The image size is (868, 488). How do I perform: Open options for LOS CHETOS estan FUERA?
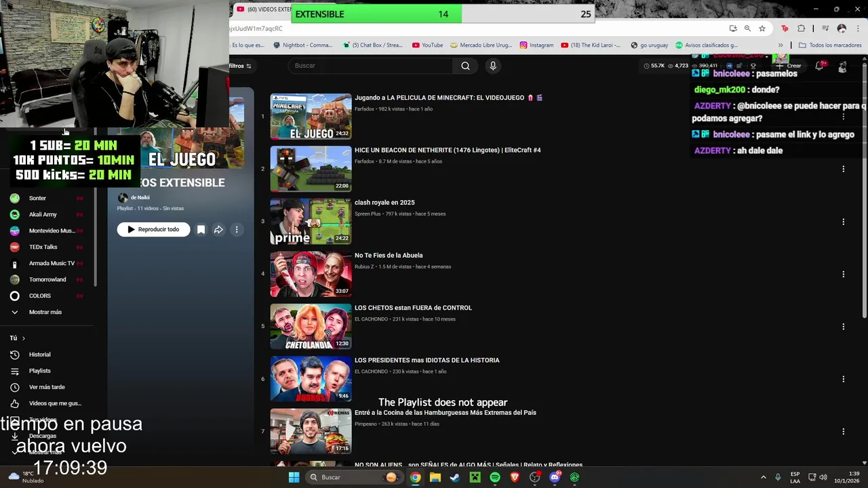[844, 327]
